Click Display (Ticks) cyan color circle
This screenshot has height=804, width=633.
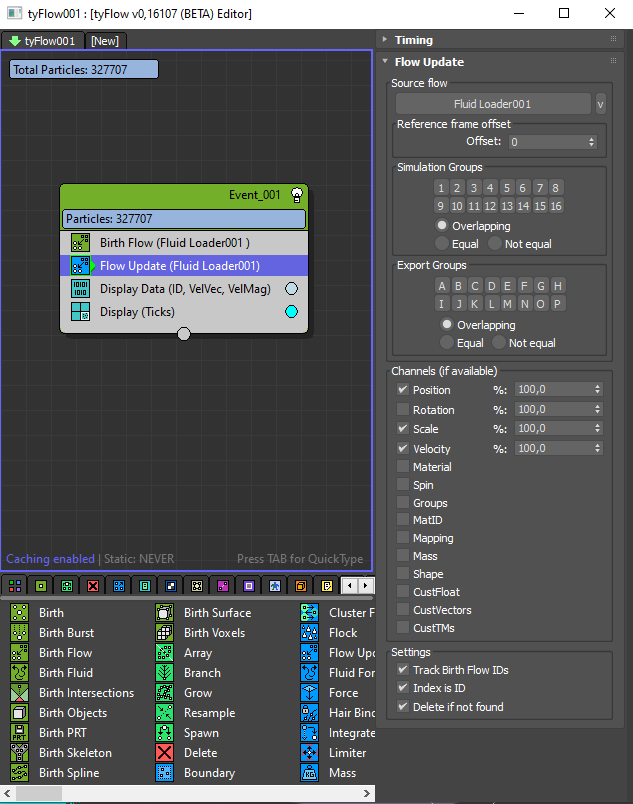pyautogui.click(x=291, y=312)
